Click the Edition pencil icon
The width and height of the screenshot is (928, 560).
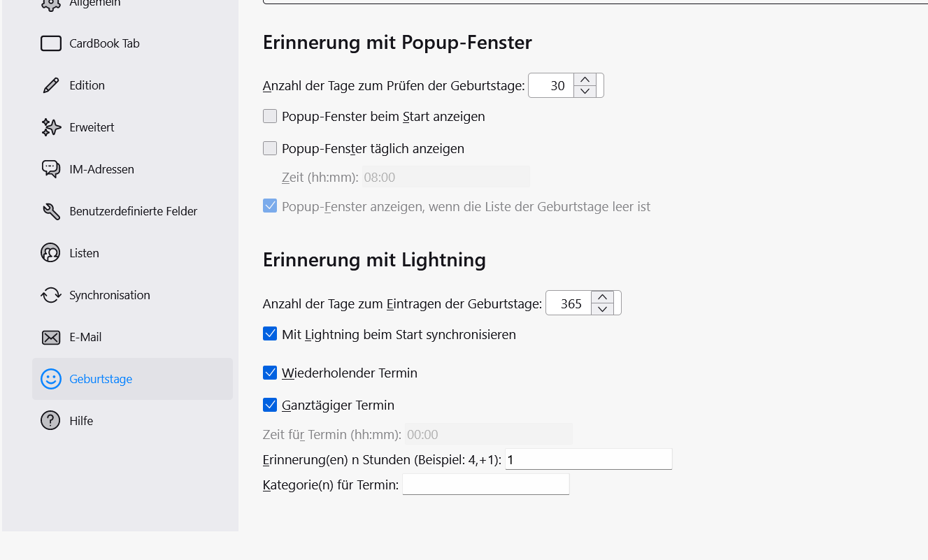51,85
